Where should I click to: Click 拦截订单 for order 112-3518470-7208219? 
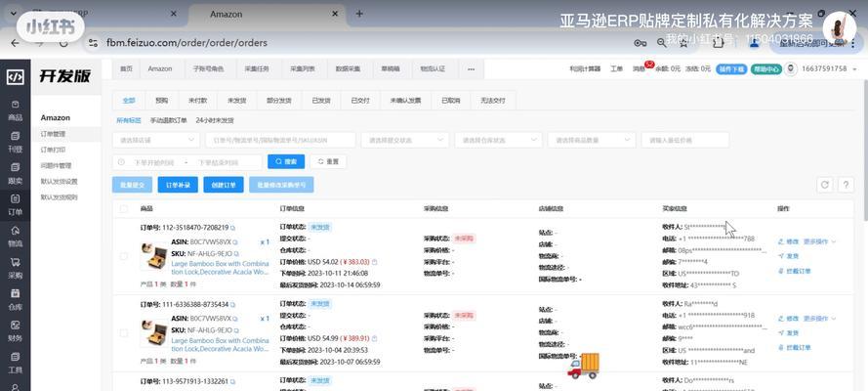(x=795, y=271)
